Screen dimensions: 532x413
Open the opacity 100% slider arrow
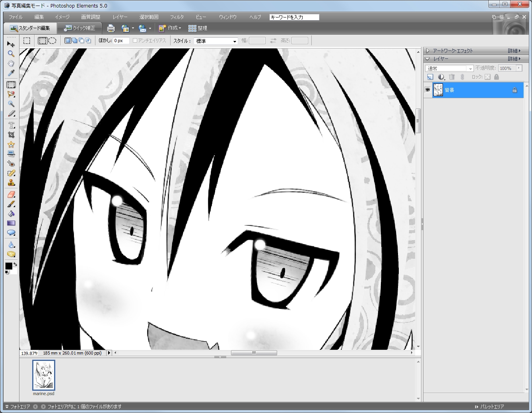518,68
